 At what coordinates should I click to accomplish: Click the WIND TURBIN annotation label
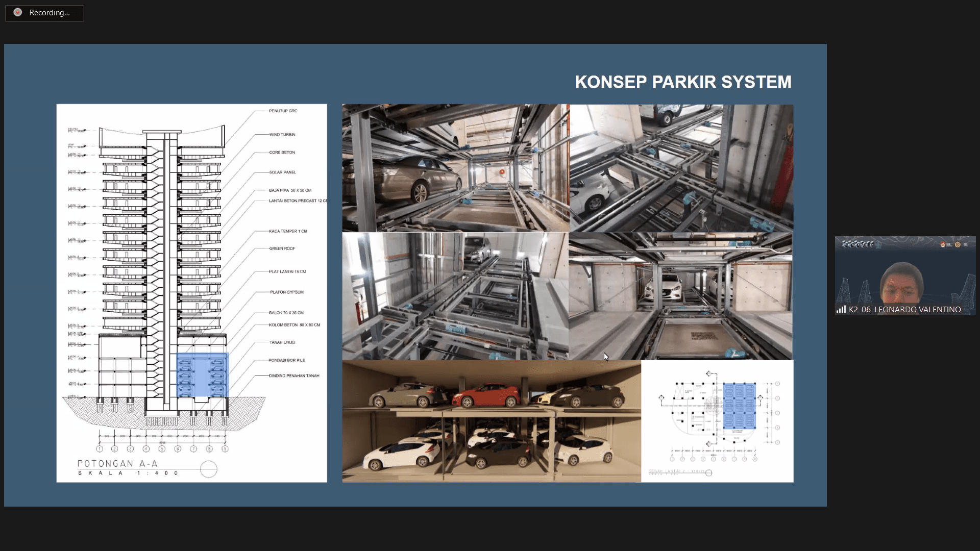click(282, 135)
